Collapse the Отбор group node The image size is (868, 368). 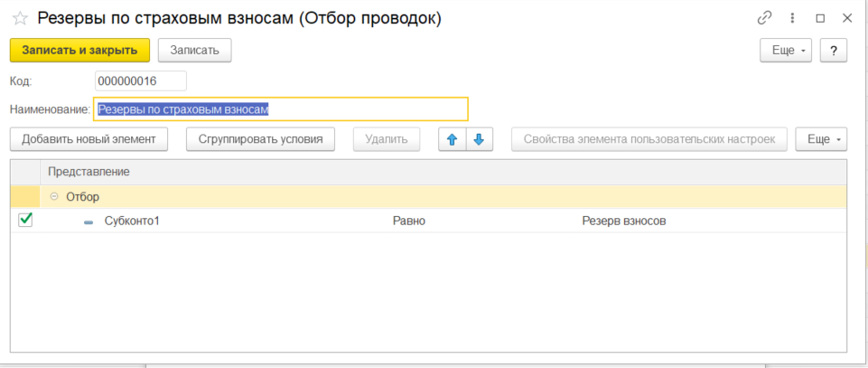(x=54, y=196)
